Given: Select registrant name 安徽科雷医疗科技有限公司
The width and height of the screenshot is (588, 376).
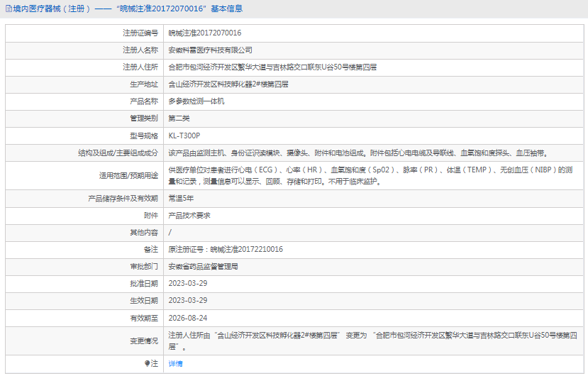Looking at the screenshot, I should point(210,50).
